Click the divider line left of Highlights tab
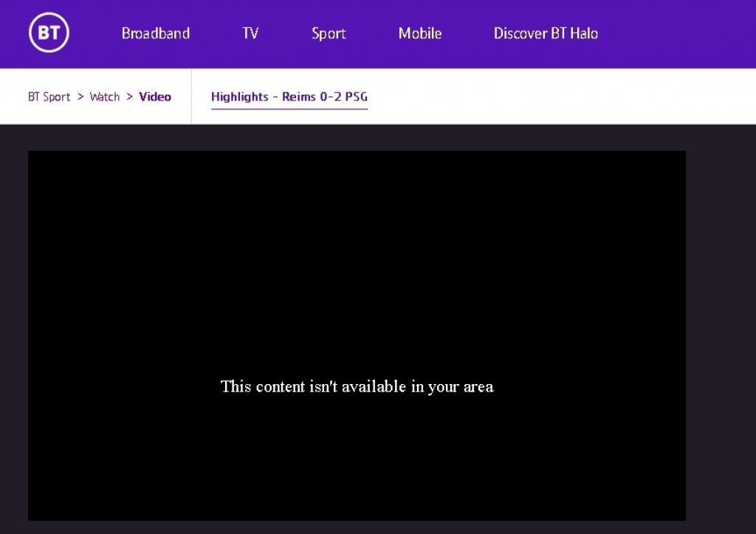The height and width of the screenshot is (534, 756). [191, 97]
